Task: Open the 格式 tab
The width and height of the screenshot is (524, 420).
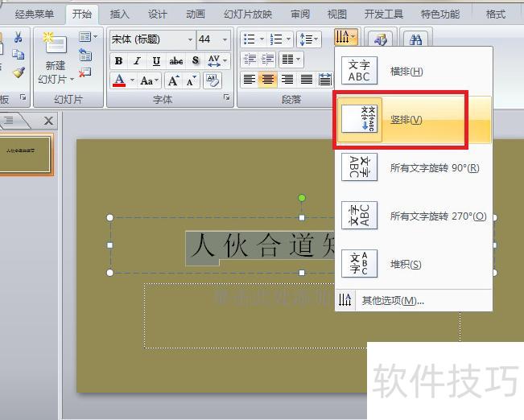Action: point(496,14)
